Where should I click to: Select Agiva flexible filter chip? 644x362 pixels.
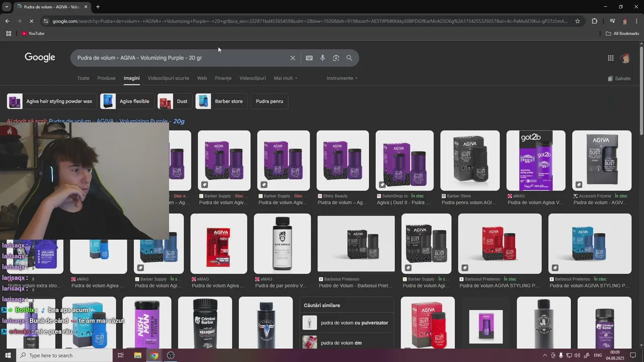tap(127, 101)
